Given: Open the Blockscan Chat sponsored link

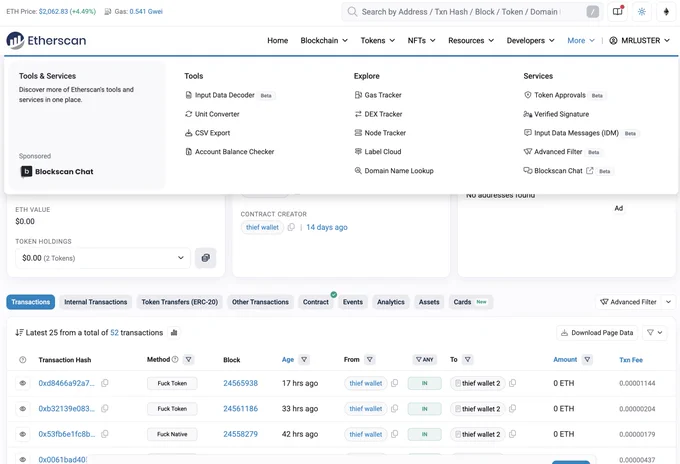Looking at the screenshot, I should 57,172.
